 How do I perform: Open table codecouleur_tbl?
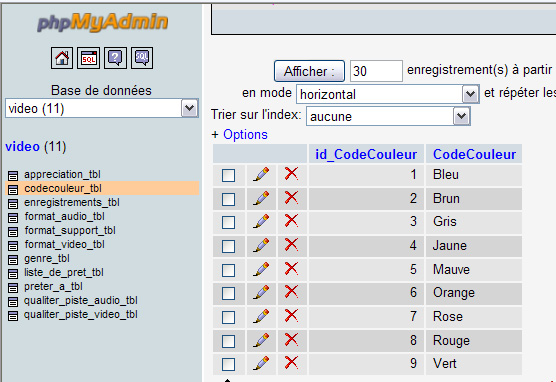[63, 188]
